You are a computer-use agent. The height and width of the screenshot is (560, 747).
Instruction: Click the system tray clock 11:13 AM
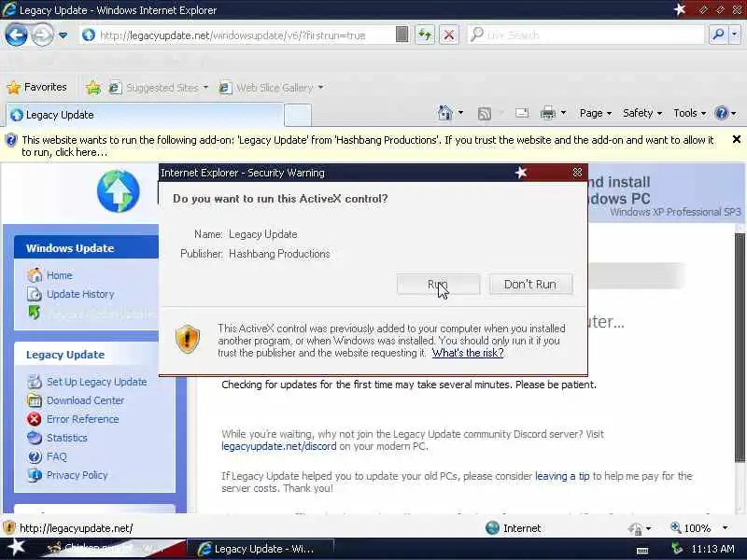click(x=712, y=549)
